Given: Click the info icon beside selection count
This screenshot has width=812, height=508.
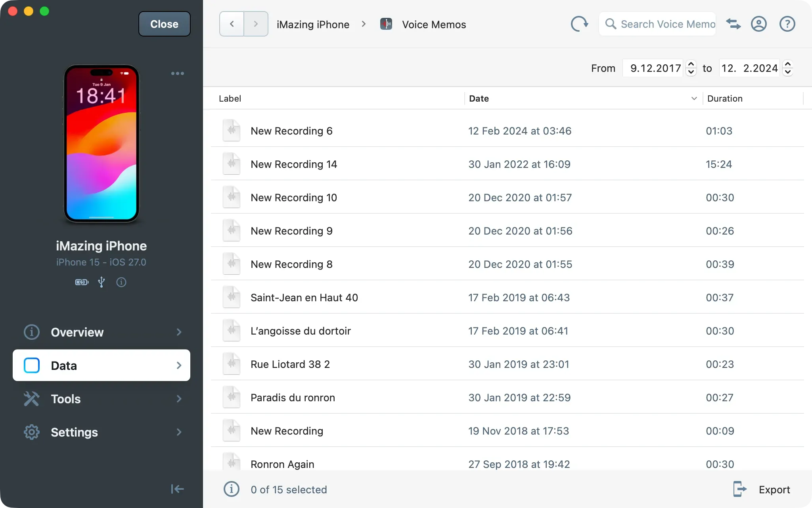Looking at the screenshot, I should (x=232, y=489).
